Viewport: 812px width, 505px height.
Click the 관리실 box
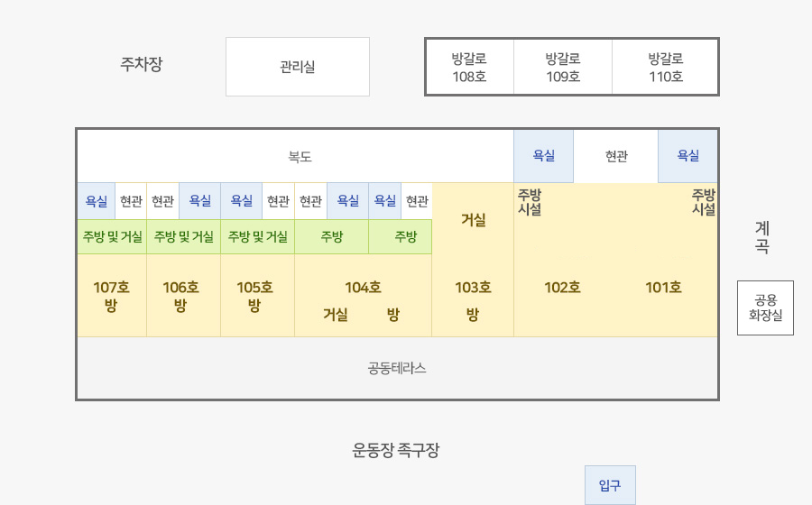click(x=298, y=67)
